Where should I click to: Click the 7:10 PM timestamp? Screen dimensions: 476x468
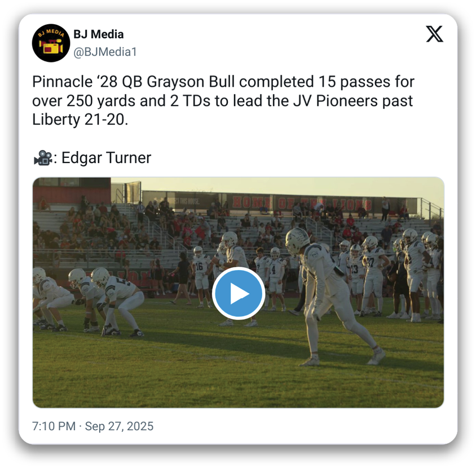54,426
